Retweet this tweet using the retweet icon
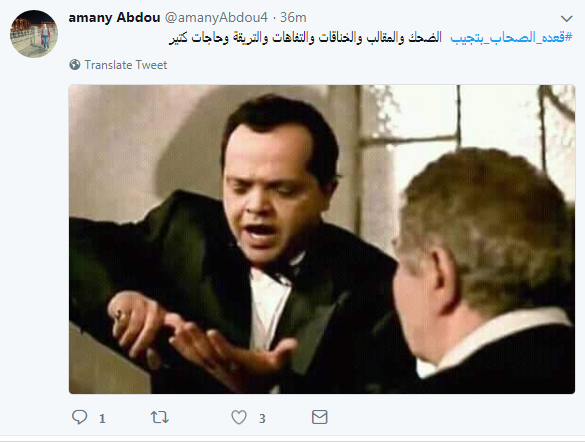This screenshot has height=442, width=585. tap(160, 417)
